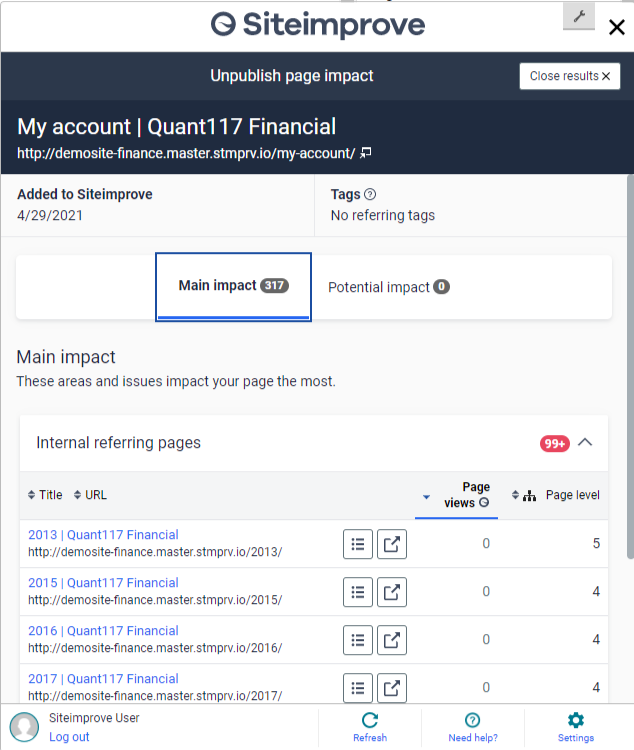The image size is (634, 750).
Task: Sort by Page level column header
Action: point(555,495)
